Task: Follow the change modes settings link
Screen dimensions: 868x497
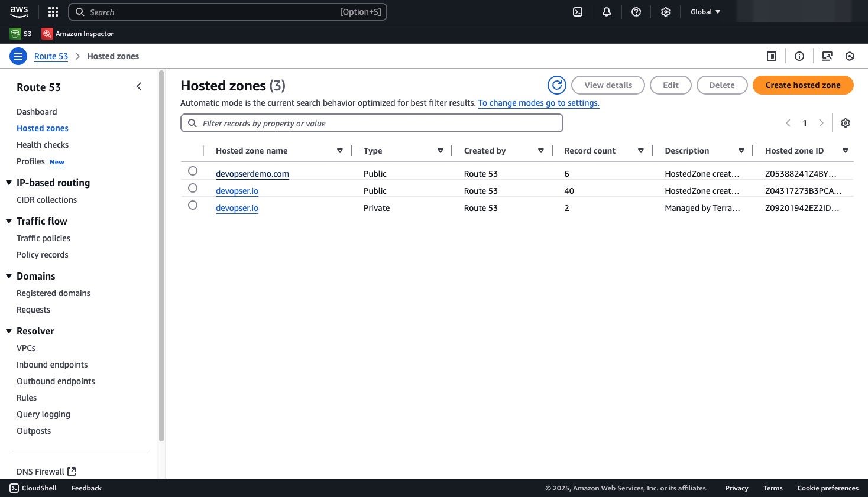Action: pos(539,103)
